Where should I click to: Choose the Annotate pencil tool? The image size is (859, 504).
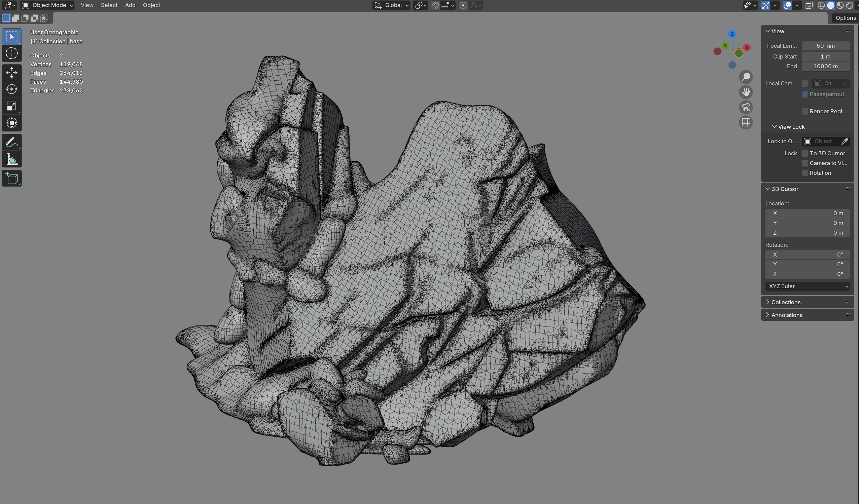[x=11, y=142]
